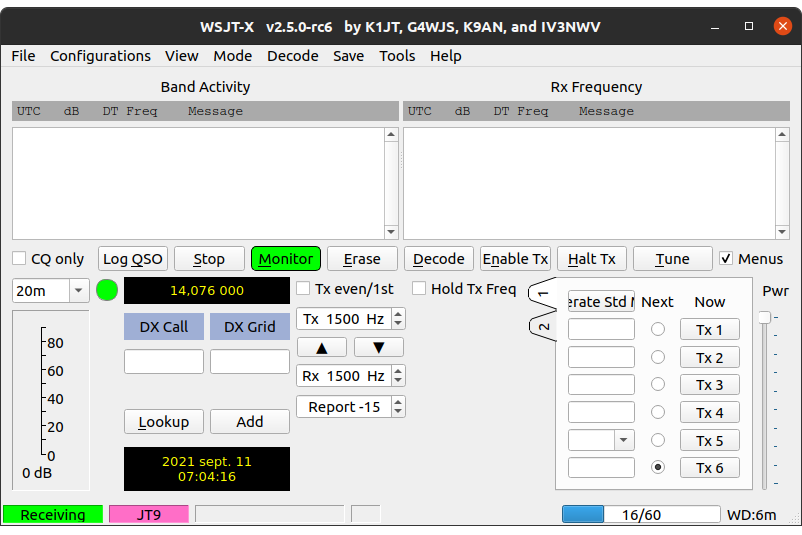Click the Enable Tx button
Screen dimensions: 802x535
(x=516, y=259)
